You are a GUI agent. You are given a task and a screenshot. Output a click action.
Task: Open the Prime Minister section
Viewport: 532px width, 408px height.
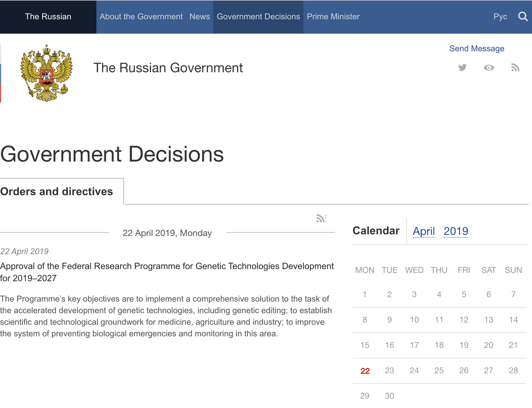[333, 17]
